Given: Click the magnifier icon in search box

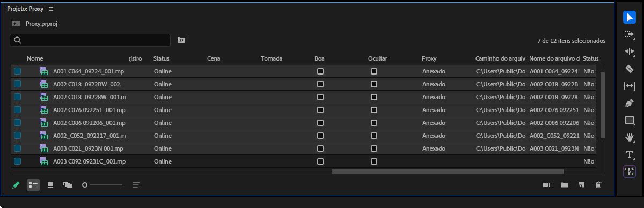Looking at the screenshot, I should (x=18, y=40).
